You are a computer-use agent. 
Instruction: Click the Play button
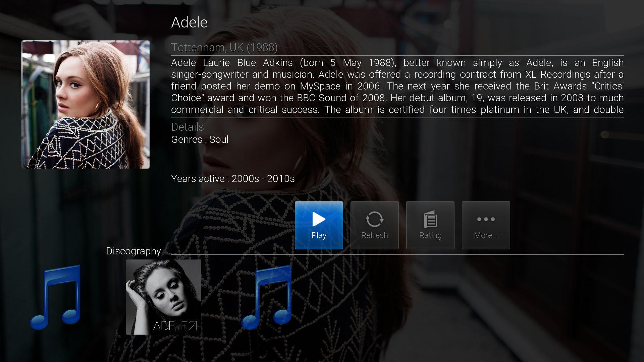click(x=319, y=225)
